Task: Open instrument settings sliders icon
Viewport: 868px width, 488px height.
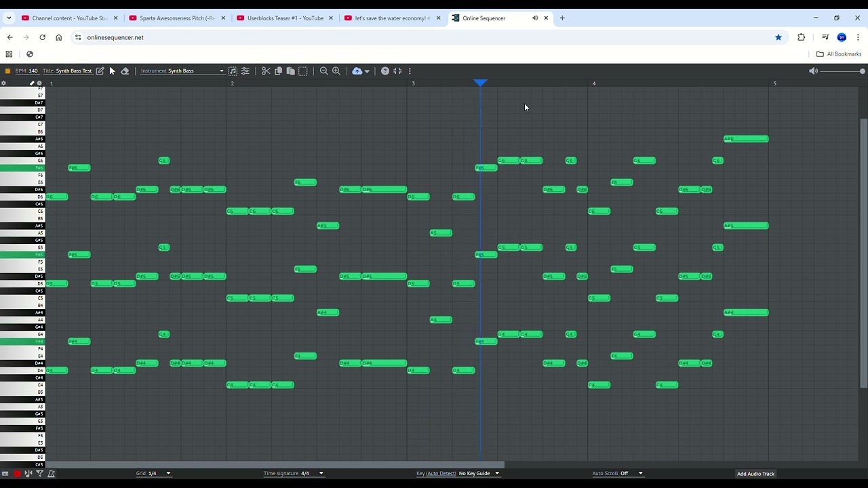Action: 245,70
